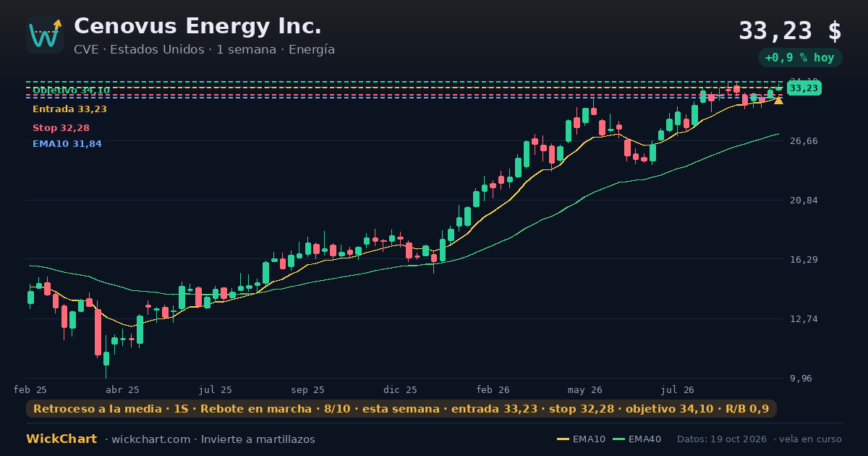Click the 'Entrada 33,23' label

pos(69,109)
